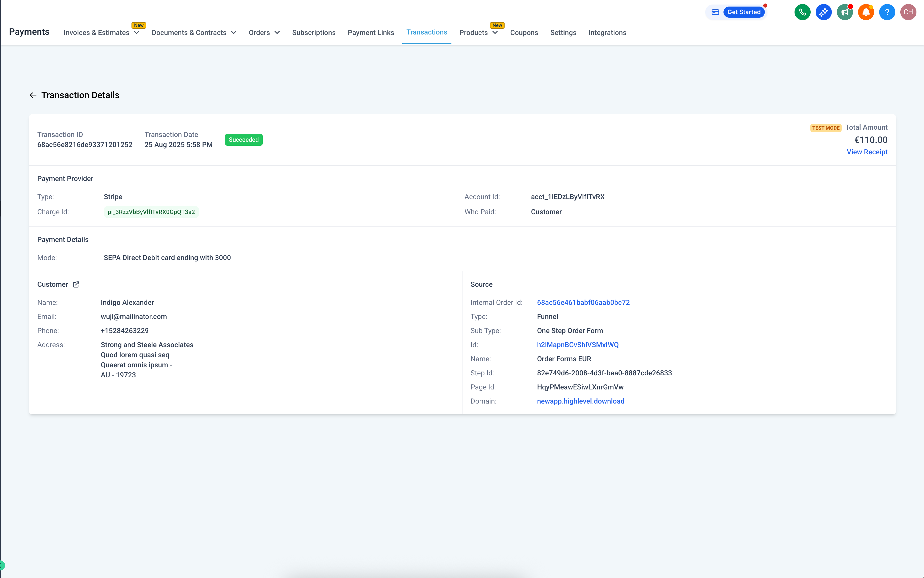This screenshot has width=924, height=578.
Task: Open customer profile via external link icon
Action: [x=76, y=284]
